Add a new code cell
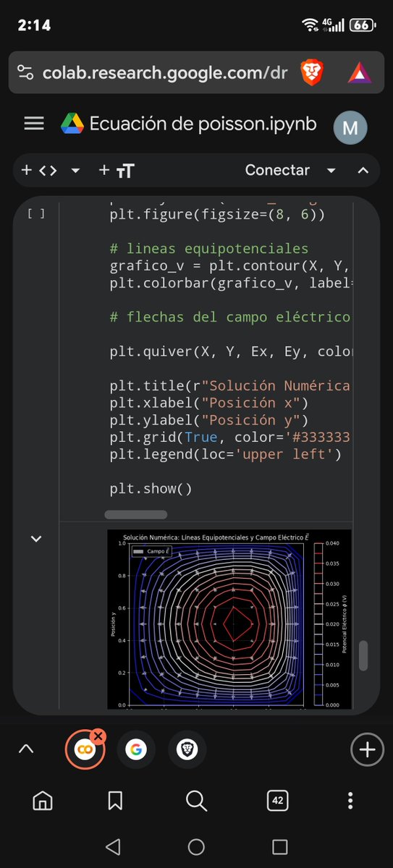Viewport: 393px width, 868px height. point(39,171)
